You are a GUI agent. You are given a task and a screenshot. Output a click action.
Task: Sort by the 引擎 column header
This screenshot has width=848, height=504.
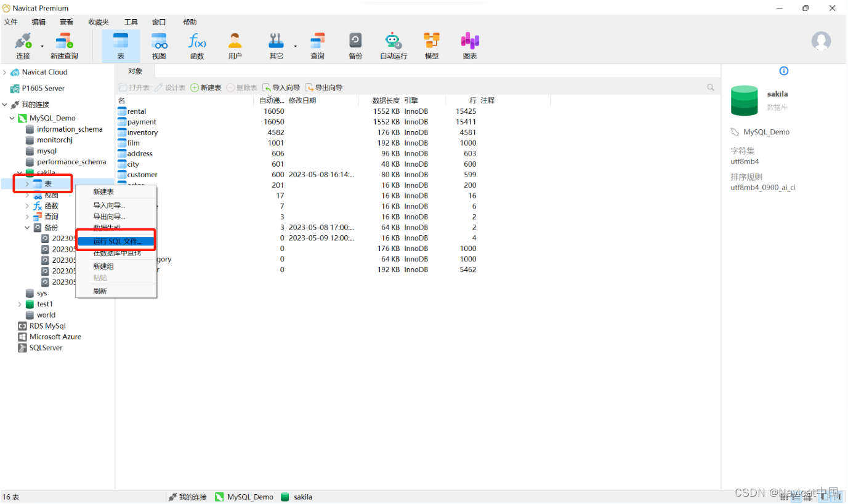(411, 100)
